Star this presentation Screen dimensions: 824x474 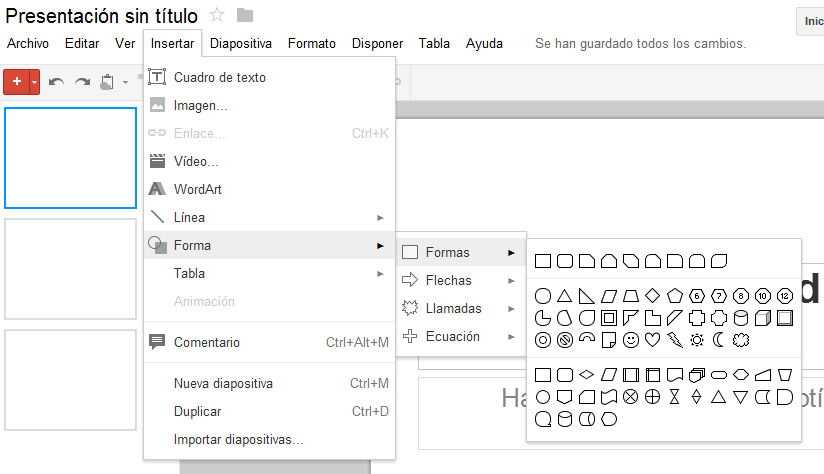[x=217, y=15]
